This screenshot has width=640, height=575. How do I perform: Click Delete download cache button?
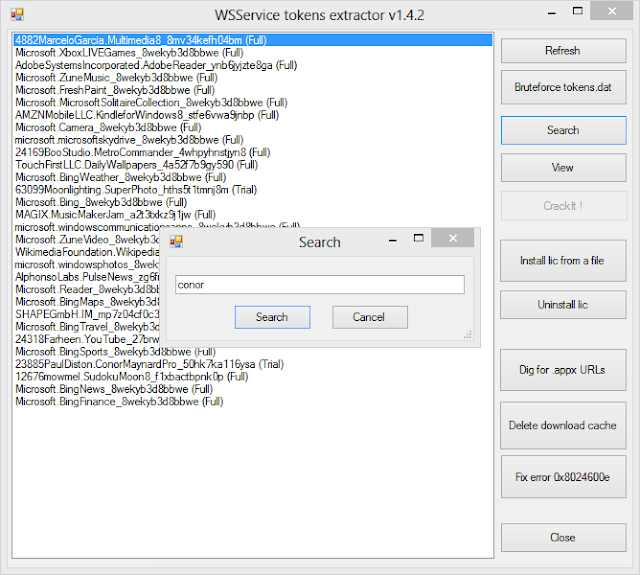pos(563,426)
